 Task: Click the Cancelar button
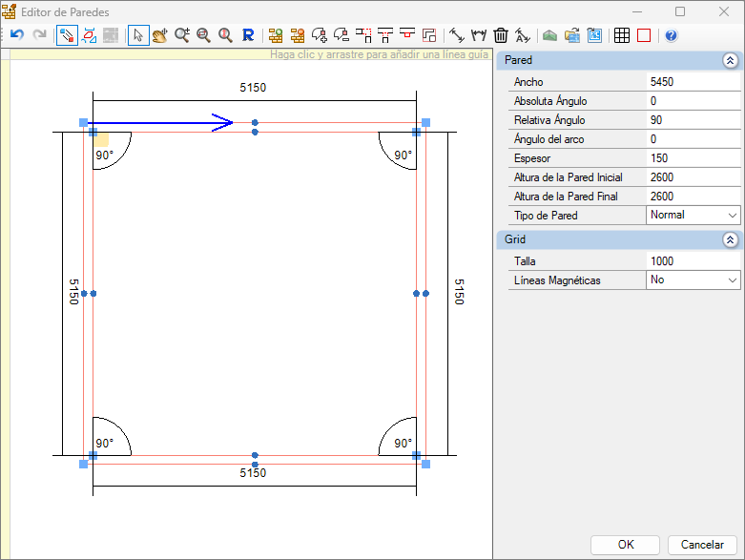click(x=702, y=545)
